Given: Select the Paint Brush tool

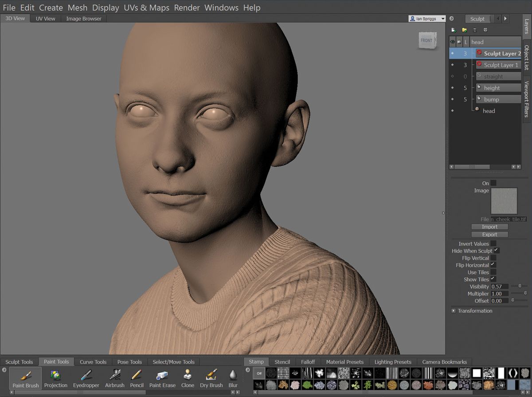Looking at the screenshot, I should pyautogui.click(x=25, y=378).
